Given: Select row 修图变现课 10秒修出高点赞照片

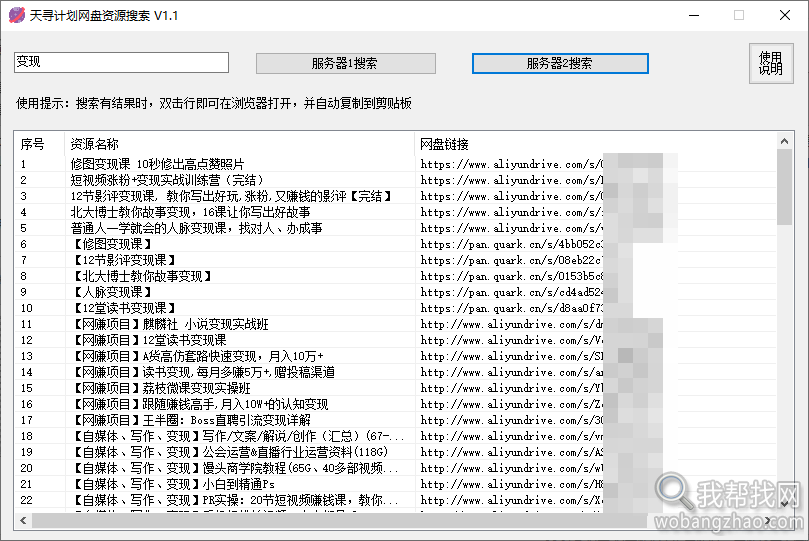Looking at the screenshot, I should click(x=396, y=164).
